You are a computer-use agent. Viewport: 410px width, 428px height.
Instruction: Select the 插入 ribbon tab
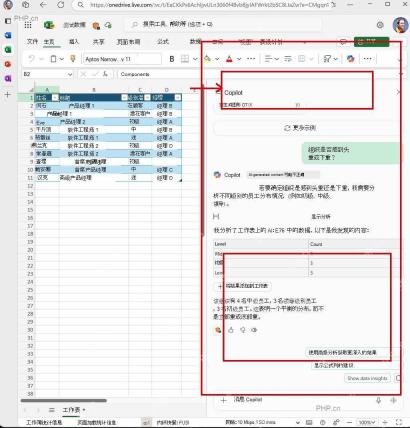[x=74, y=42]
